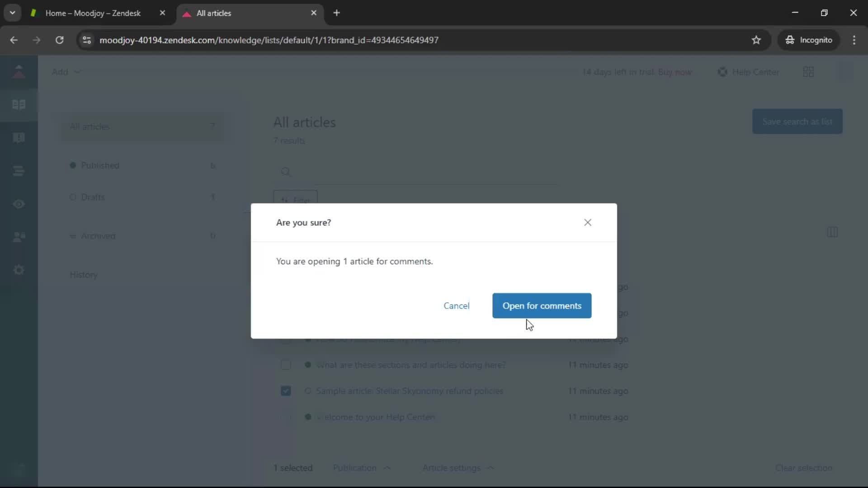Open the Moderate content icon in sidebar
Viewport: 868px width, 488px height.
(19, 138)
